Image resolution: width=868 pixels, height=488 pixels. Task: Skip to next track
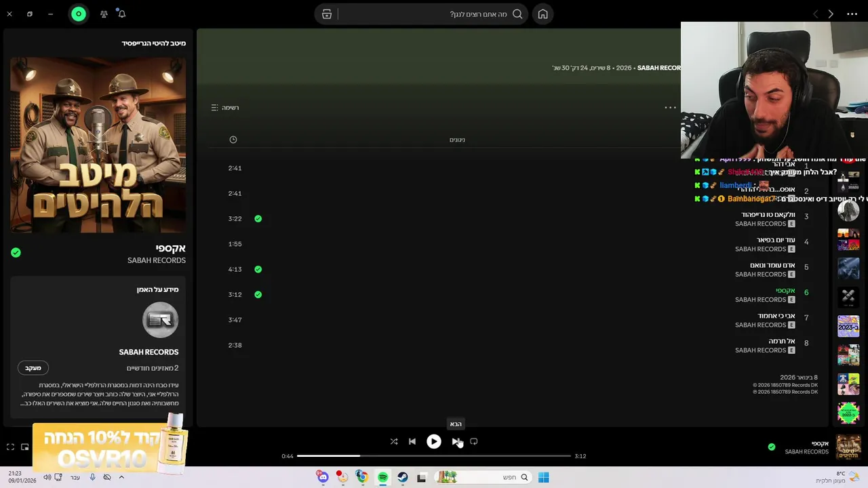[x=456, y=441]
